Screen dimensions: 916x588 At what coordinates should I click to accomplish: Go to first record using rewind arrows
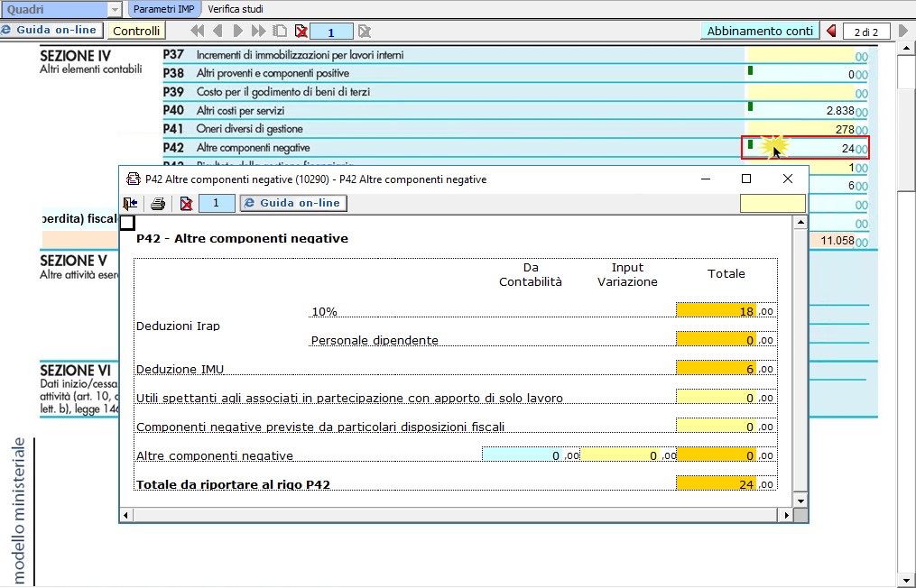coord(197,32)
